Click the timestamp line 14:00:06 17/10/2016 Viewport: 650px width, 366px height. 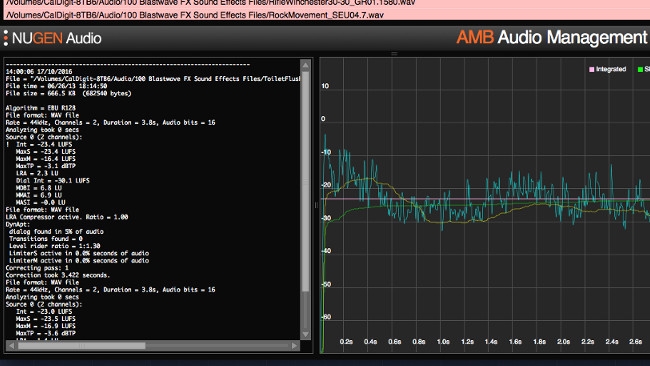[x=39, y=72]
